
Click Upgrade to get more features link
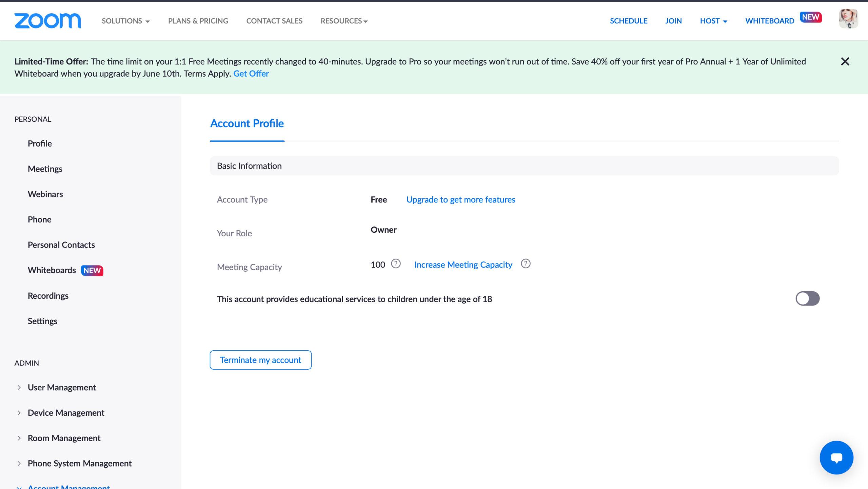coord(461,200)
